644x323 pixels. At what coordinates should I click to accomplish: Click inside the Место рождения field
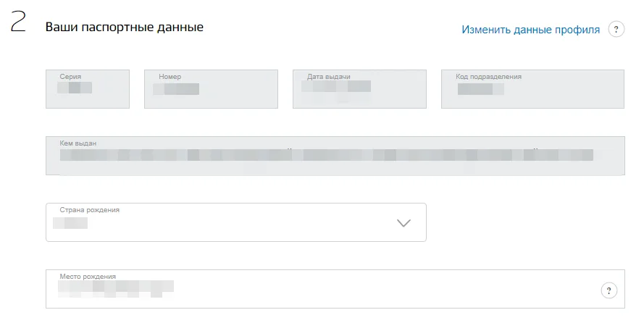pos(335,289)
